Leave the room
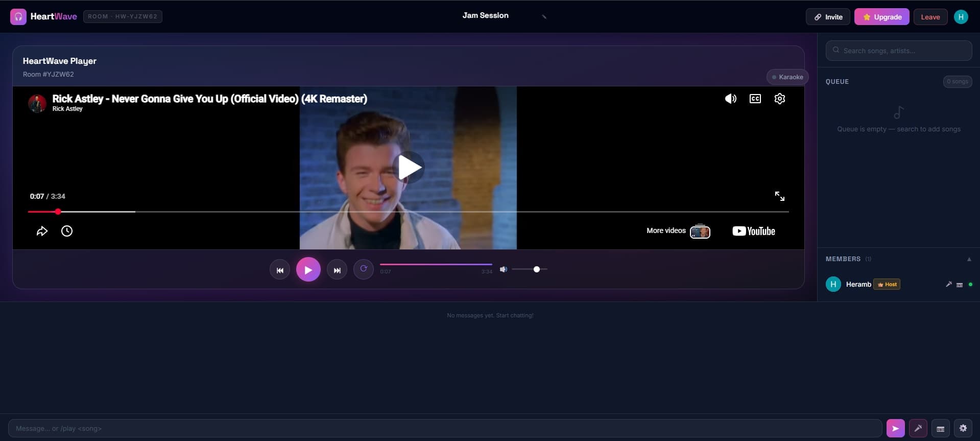Viewport: 980px width, 441px height. point(930,17)
